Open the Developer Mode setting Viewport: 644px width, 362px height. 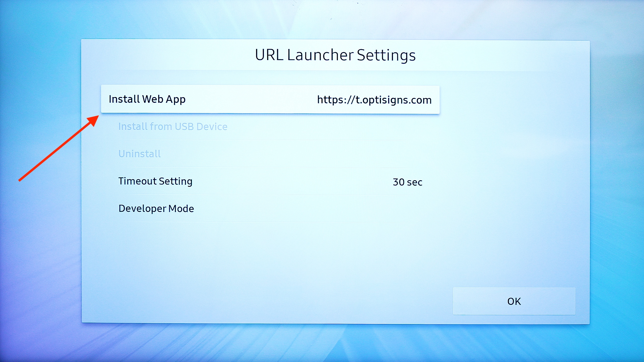point(270,208)
